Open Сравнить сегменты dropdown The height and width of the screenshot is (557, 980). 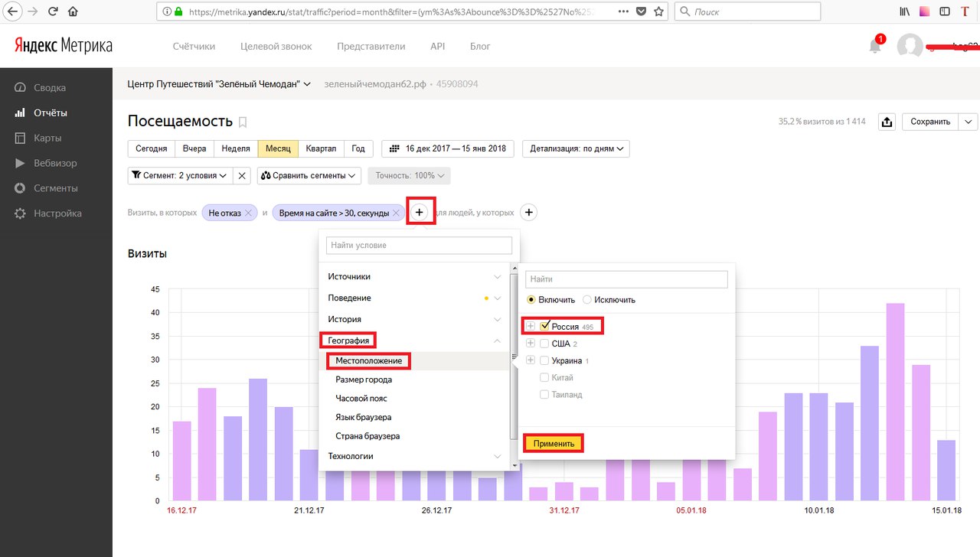pos(309,175)
